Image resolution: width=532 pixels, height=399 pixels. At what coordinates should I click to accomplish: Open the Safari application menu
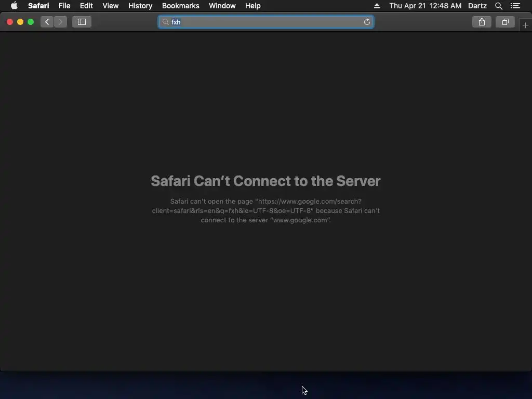pyautogui.click(x=38, y=6)
